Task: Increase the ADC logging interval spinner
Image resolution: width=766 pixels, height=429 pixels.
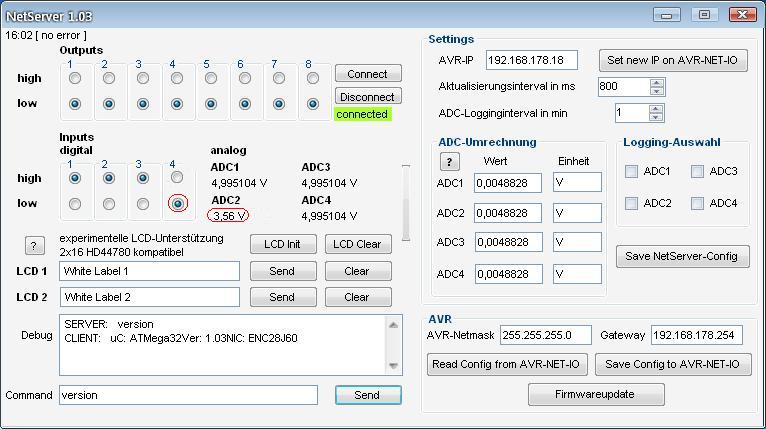Action: click(657, 108)
